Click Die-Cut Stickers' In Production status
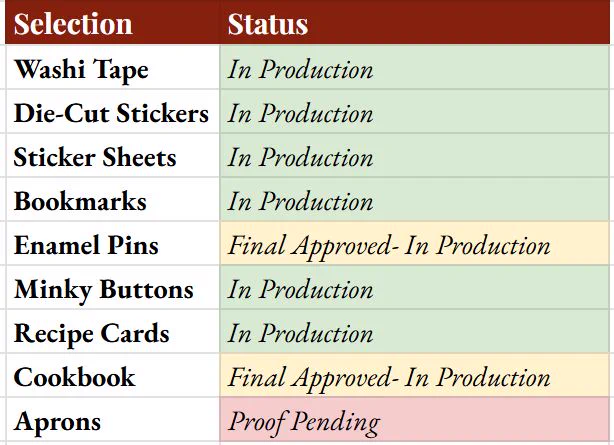 (x=415, y=111)
